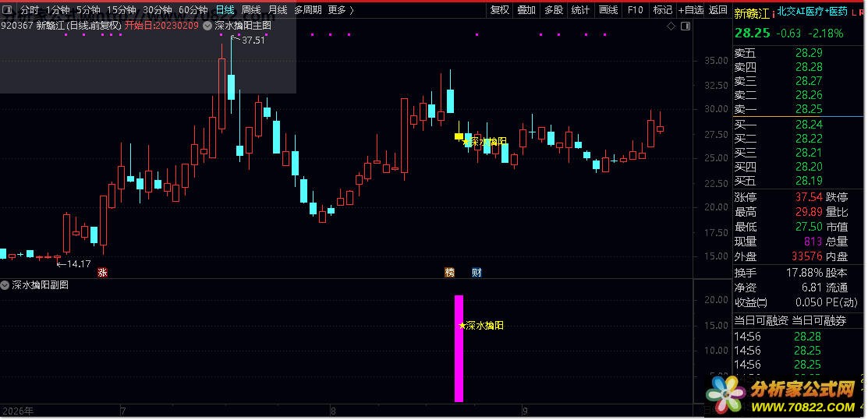Switch to the 周线 weekly period tab
Image resolution: width=868 pixels, height=420 pixels.
[251, 10]
